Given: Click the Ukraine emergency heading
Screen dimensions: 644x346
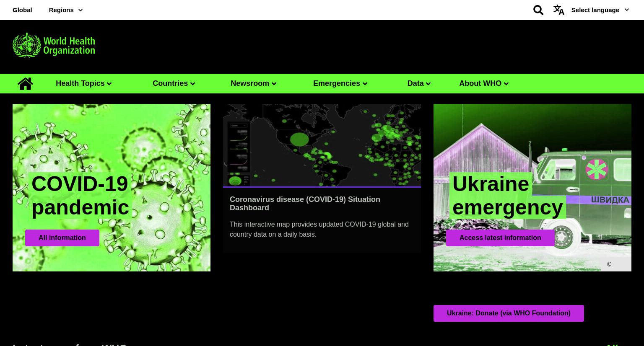Looking at the screenshot, I should pyautogui.click(x=507, y=196).
